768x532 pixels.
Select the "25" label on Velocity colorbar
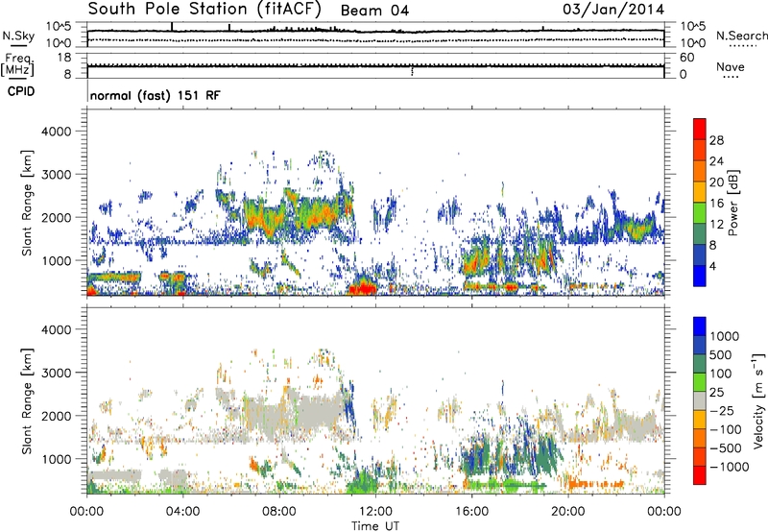tap(717, 392)
